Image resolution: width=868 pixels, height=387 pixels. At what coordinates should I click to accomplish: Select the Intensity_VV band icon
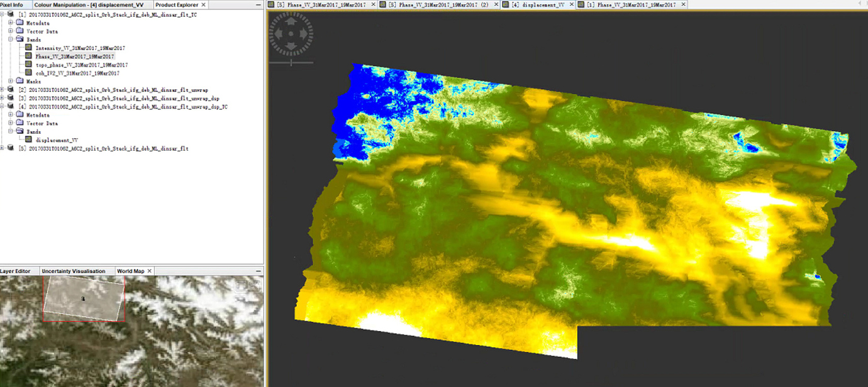point(29,48)
